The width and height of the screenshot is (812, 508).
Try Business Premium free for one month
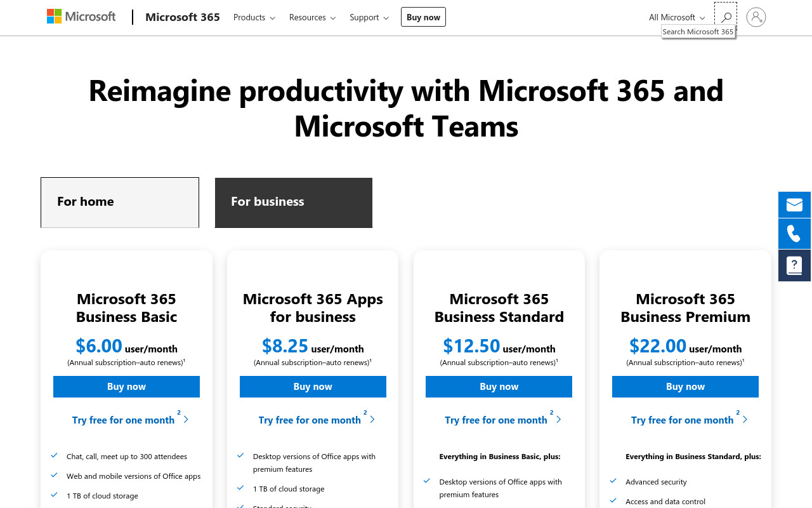click(x=689, y=419)
